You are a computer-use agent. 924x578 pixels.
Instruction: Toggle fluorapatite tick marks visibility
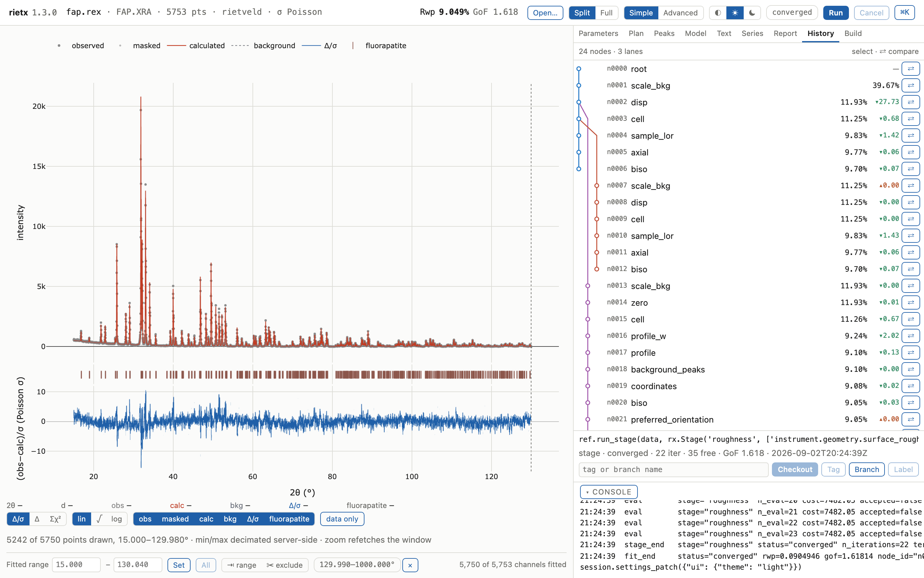pos(289,519)
